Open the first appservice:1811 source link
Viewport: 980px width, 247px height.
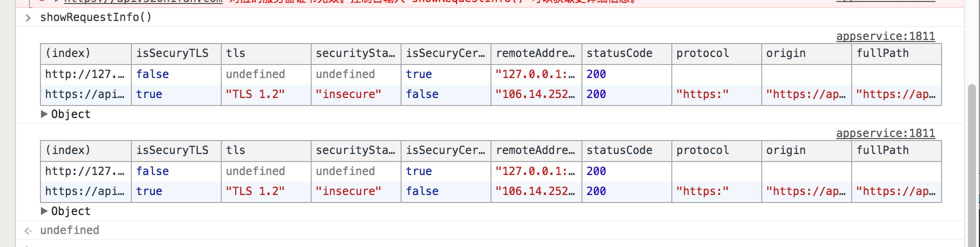(x=885, y=36)
